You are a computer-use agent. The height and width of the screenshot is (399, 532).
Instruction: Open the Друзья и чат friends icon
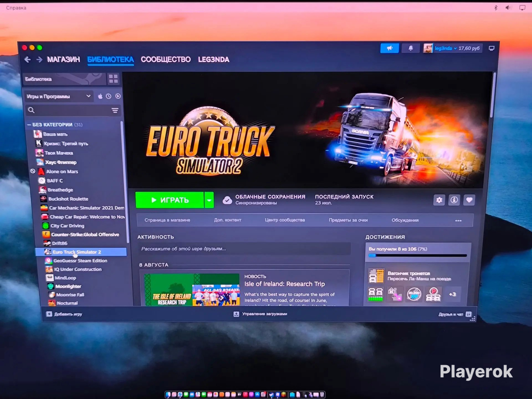469,314
